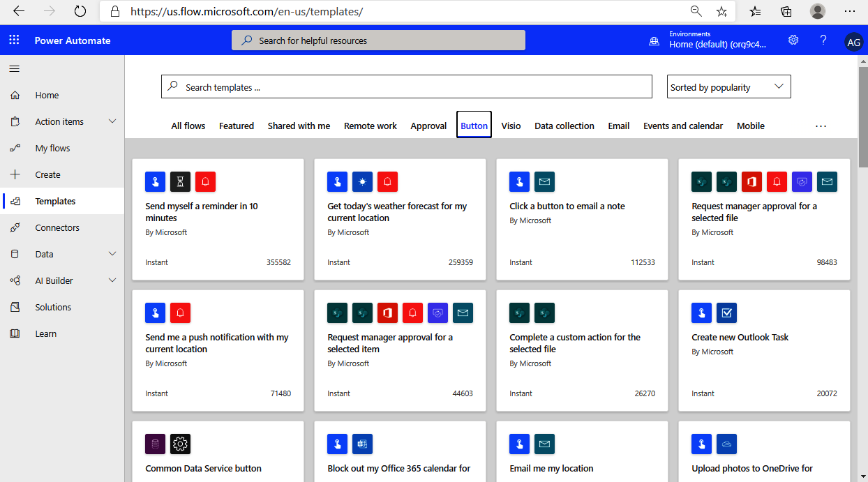Click the Power Automate brand title

coord(73,40)
